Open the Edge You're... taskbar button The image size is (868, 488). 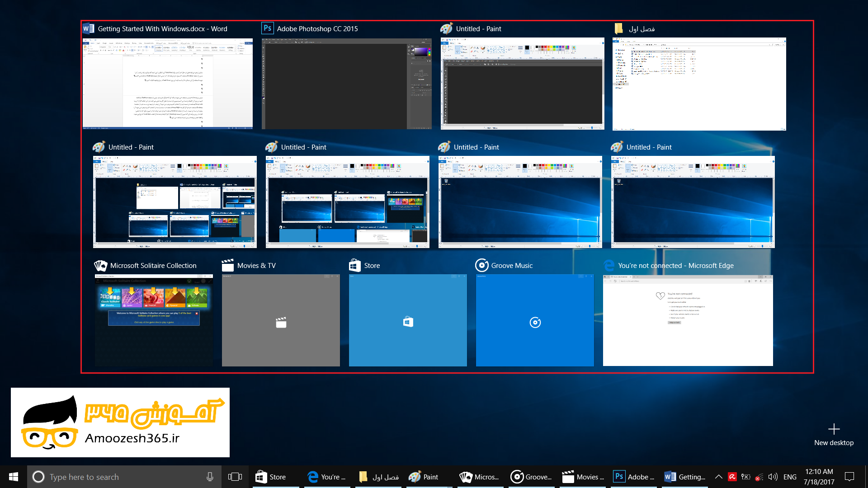click(x=328, y=477)
